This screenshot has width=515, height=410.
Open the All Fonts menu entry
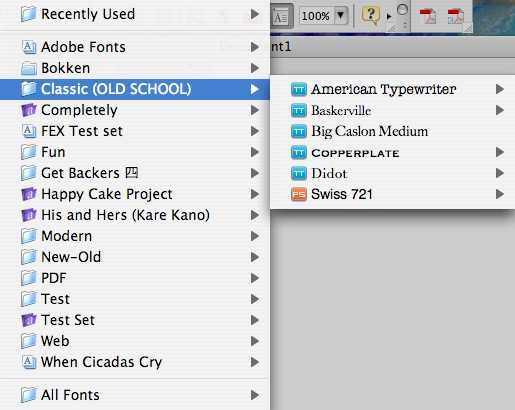pos(135,395)
